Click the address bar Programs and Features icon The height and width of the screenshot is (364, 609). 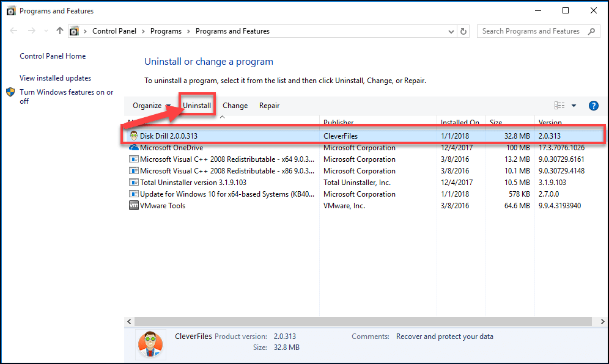coord(74,31)
